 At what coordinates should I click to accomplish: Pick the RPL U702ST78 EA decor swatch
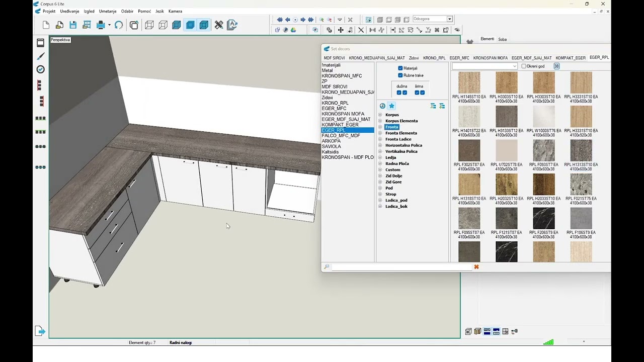(x=507, y=150)
